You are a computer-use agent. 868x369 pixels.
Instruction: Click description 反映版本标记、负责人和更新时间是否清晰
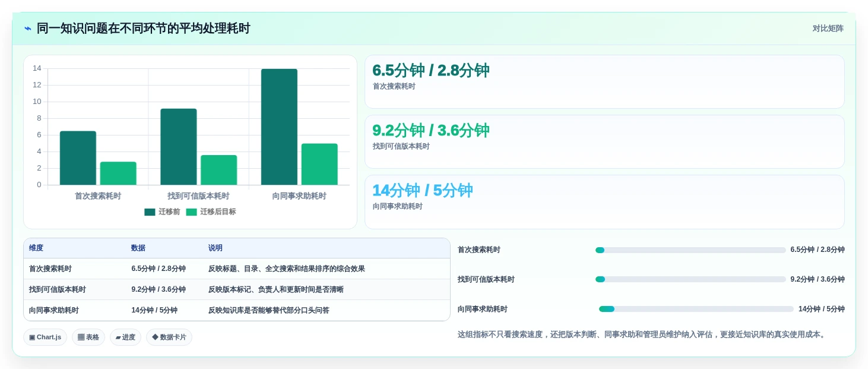click(x=276, y=289)
